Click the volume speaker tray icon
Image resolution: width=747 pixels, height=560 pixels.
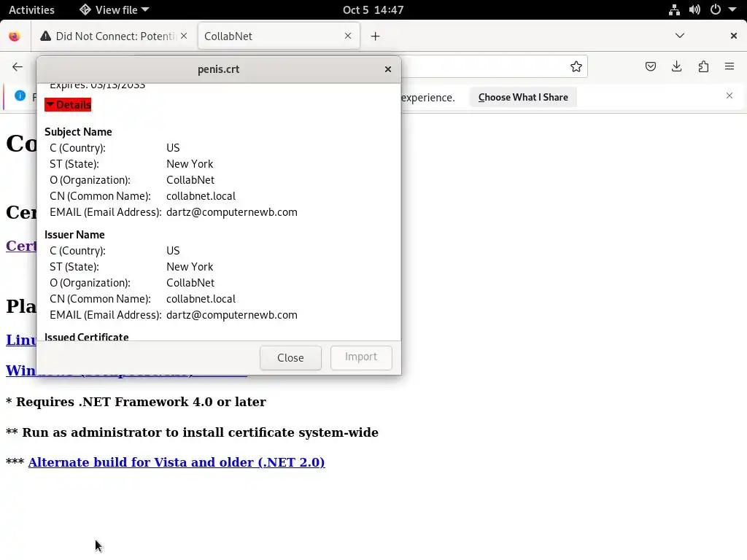pos(694,9)
